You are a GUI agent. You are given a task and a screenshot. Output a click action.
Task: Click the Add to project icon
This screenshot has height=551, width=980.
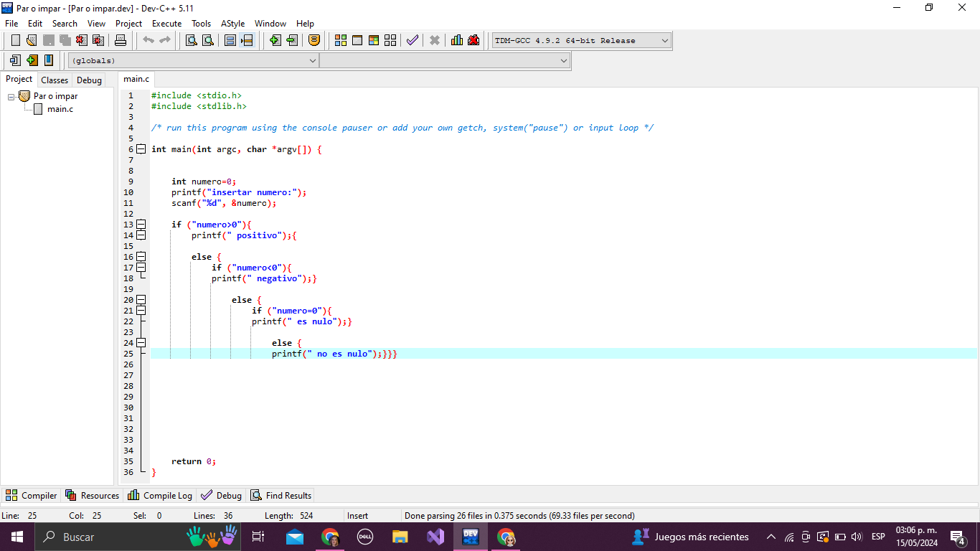click(x=275, y=40)
